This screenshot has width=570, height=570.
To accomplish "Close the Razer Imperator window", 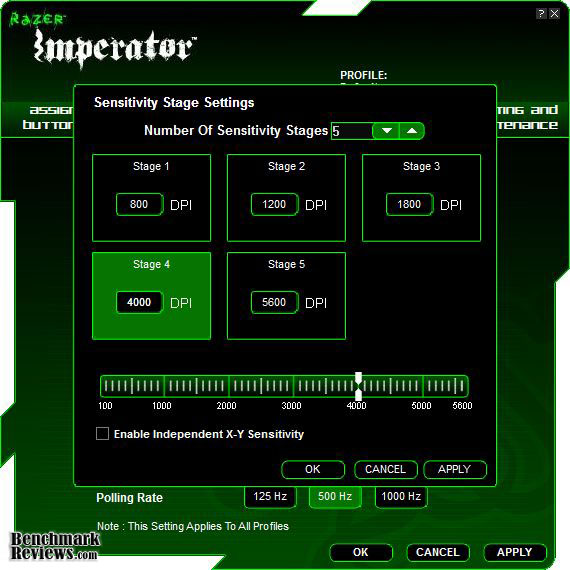I will click(x=554, y=14).
